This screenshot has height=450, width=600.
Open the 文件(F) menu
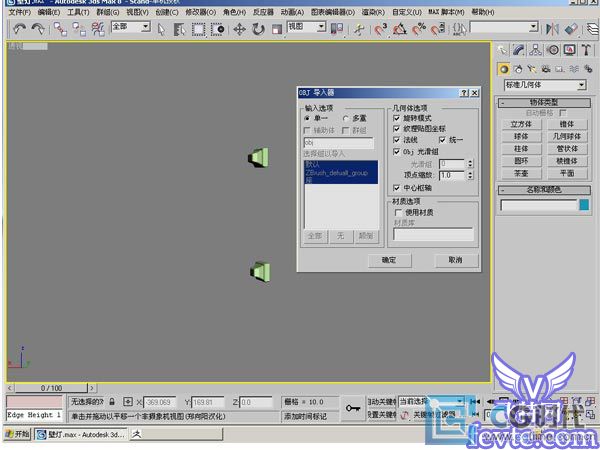pyautogui.click(x=20, y=12)
